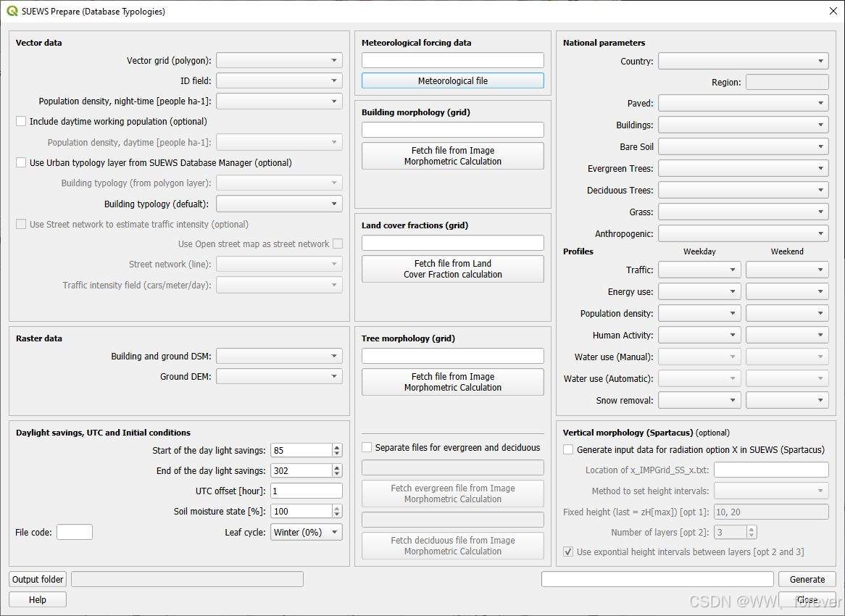
Task: Open the Grass parameter dropdown
Action: click(743, 212)
